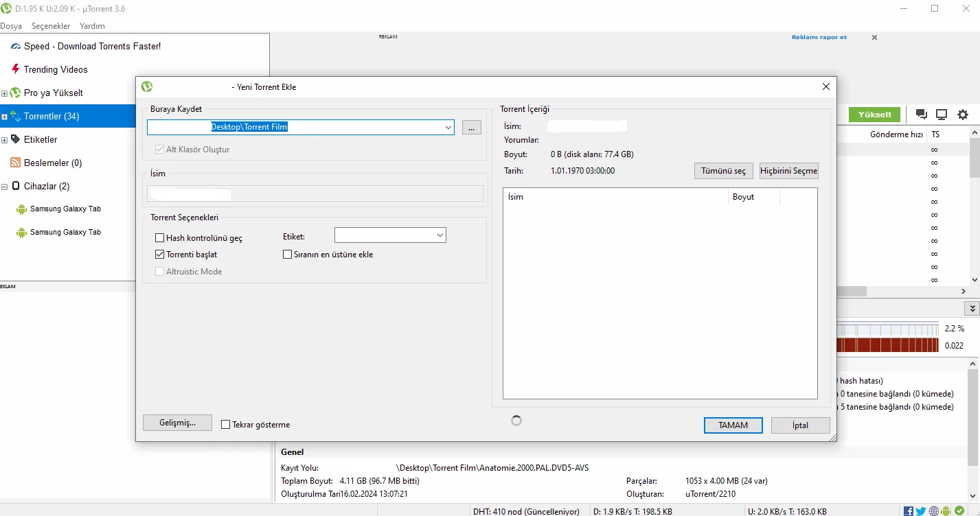Image resolution: width=980 pixels, height=516 pixels.
Task: Click the 4.11 GB (96.7 MB bitti) value
Action: click(x=379, y=481)
